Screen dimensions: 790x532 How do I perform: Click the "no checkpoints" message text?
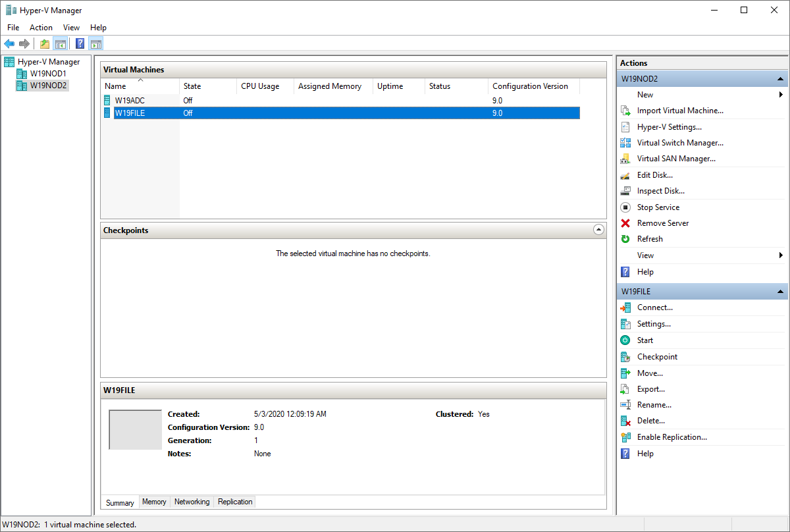[353, 253]
